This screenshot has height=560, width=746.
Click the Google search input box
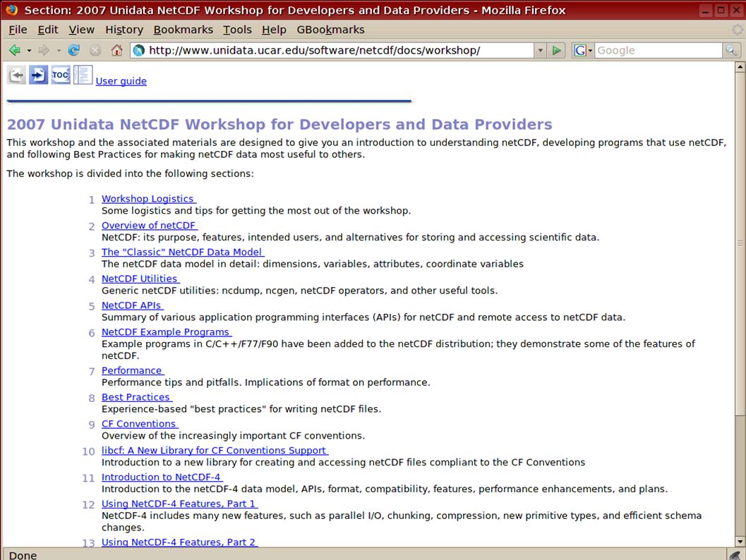(x=658, y=50)
